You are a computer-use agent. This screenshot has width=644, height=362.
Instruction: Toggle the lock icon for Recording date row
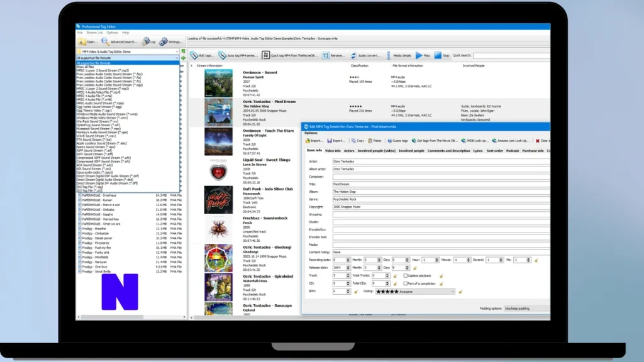tap(536, 260)
